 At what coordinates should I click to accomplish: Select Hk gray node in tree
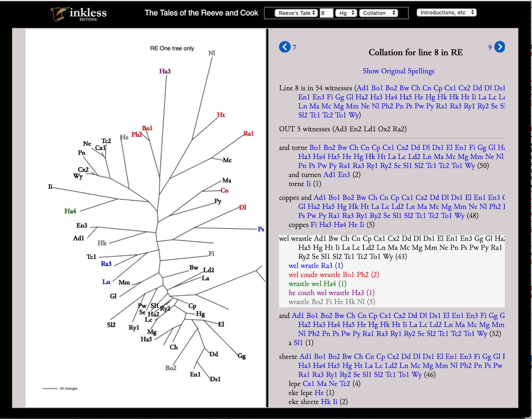102,243
